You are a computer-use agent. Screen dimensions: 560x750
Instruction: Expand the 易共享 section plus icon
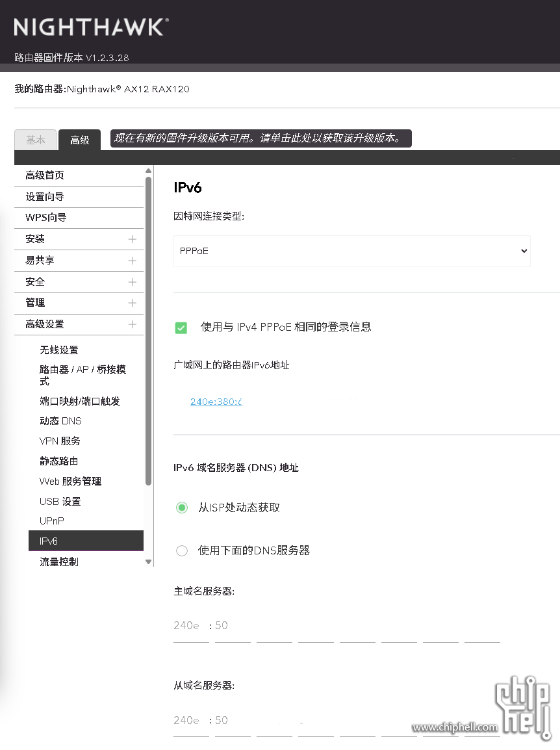coord(133,261)
